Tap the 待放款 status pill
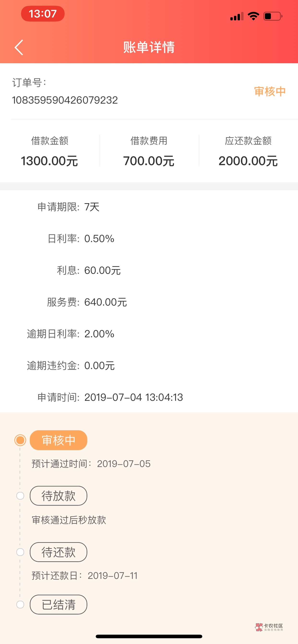The width and height of the screenshot is (298, 644). pos(58,496)
